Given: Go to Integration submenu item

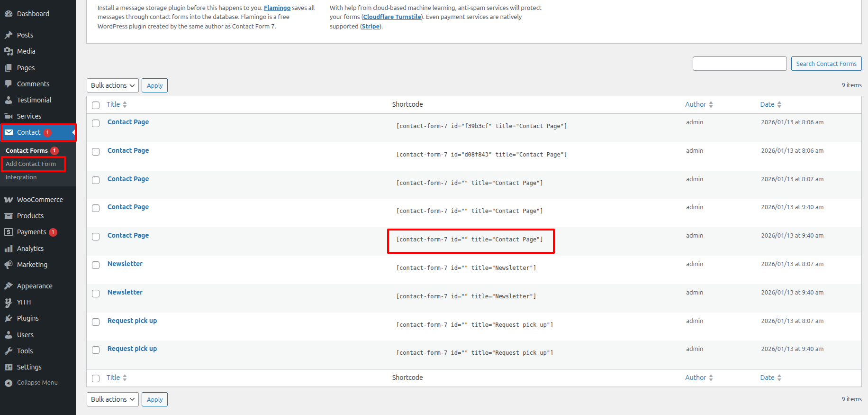Looking at the screenshot, I should click(x=21, y=177).
